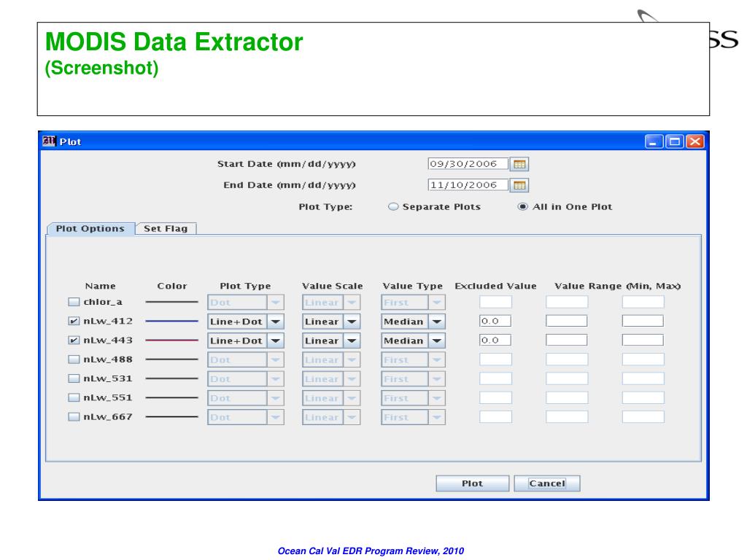
Task: Open the nLw_667 Value Type dropdown
Action: (x=413, y=417)
